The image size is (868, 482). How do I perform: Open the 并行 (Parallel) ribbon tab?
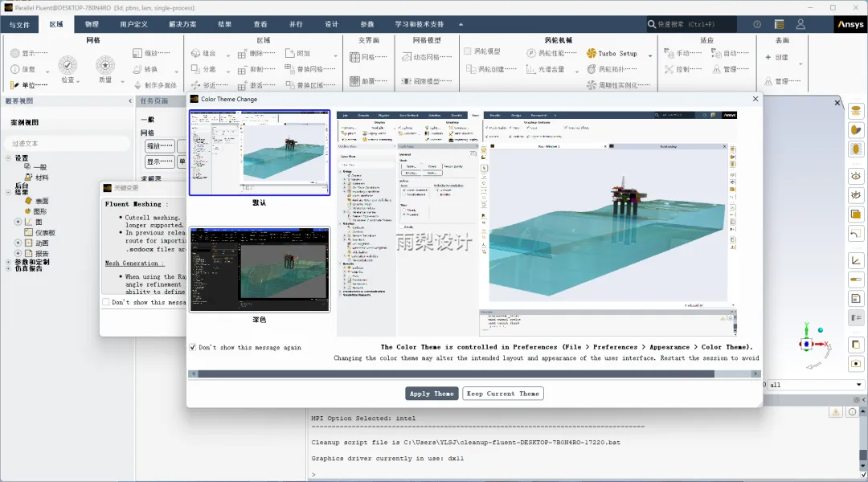[296, 24]
